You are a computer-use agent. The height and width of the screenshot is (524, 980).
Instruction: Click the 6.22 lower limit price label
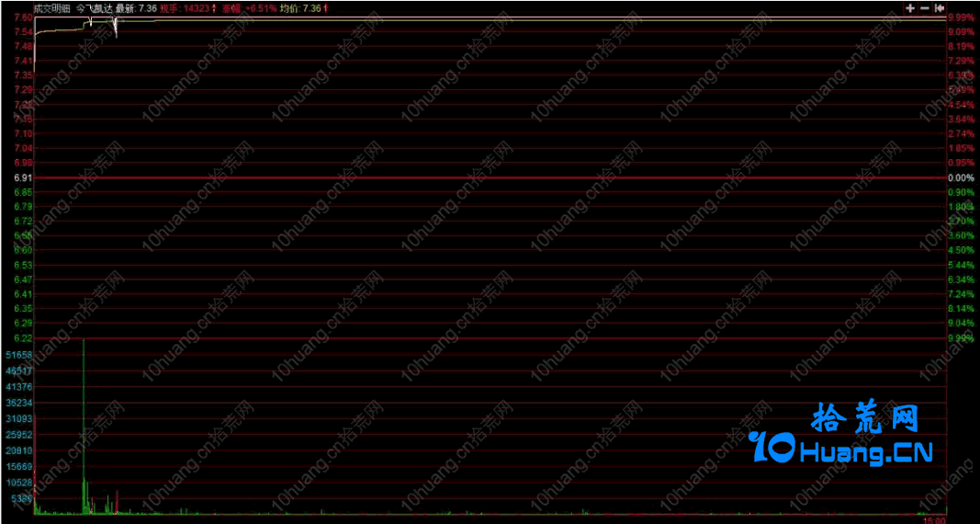[23, 337]
